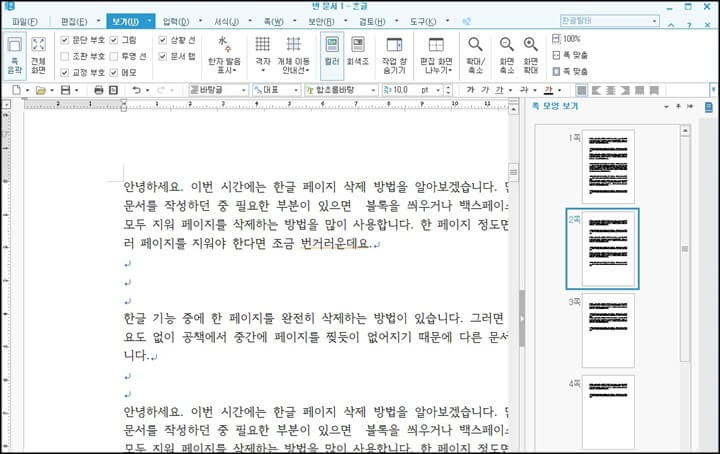Image resolution: width=720 pixels, height=454 pixels.
Task: Apply left paragraph alignment
Action: [596, 90]
